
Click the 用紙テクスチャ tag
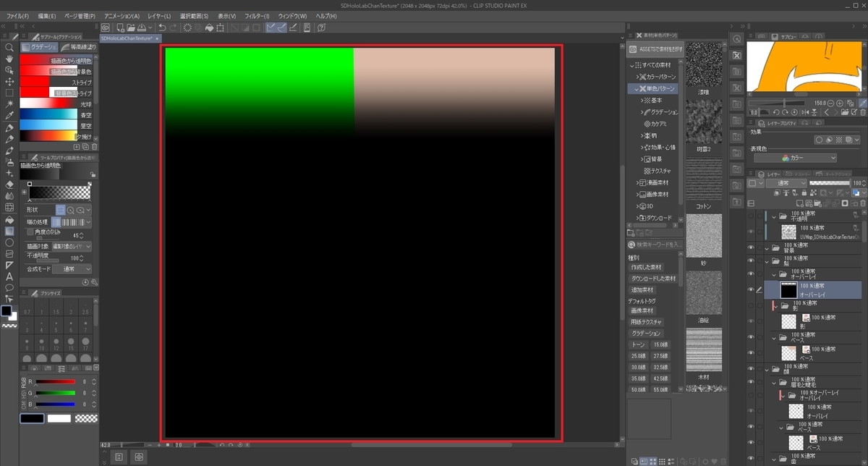[647, 322]
